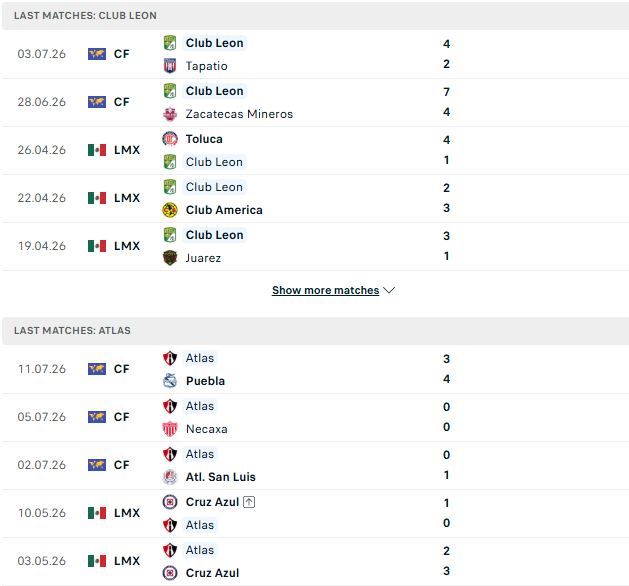
Task: Open the Last Matches: Club Leon header
Action: pos(315,16)
